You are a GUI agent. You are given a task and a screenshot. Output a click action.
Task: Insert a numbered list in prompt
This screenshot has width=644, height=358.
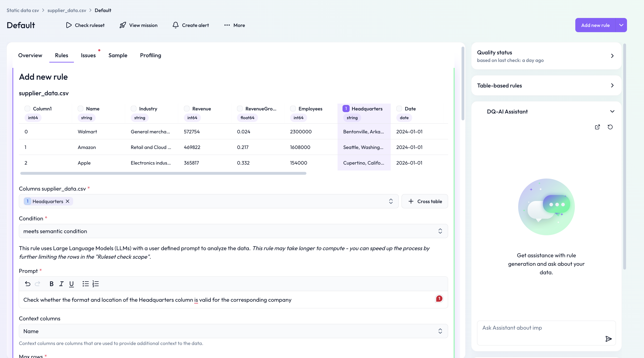pos(96,284)
